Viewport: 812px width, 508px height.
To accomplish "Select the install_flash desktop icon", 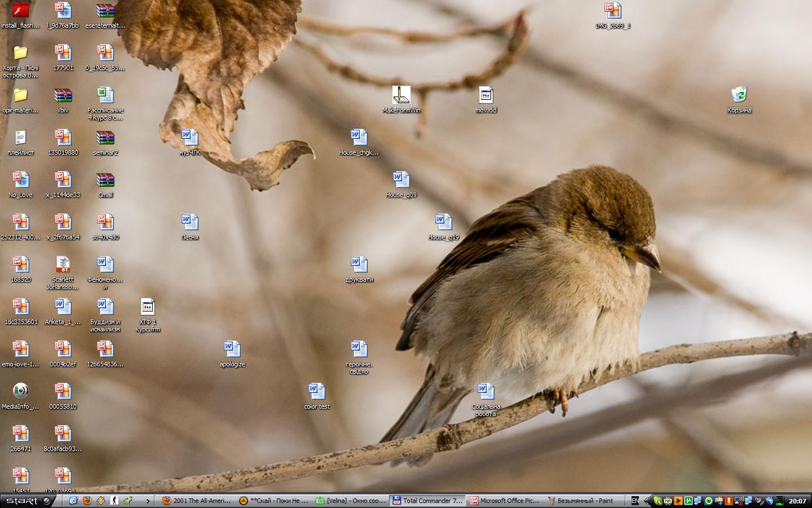I will (x=21, y=15).
